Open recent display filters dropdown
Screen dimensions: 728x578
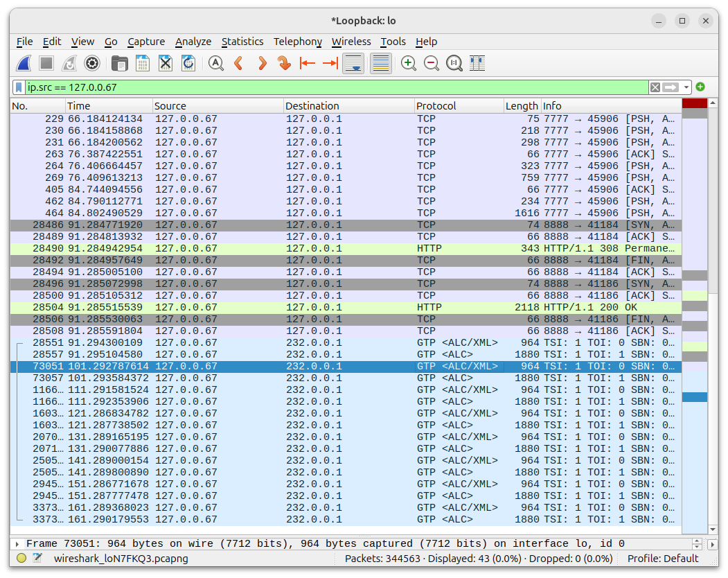click(686, 87)
